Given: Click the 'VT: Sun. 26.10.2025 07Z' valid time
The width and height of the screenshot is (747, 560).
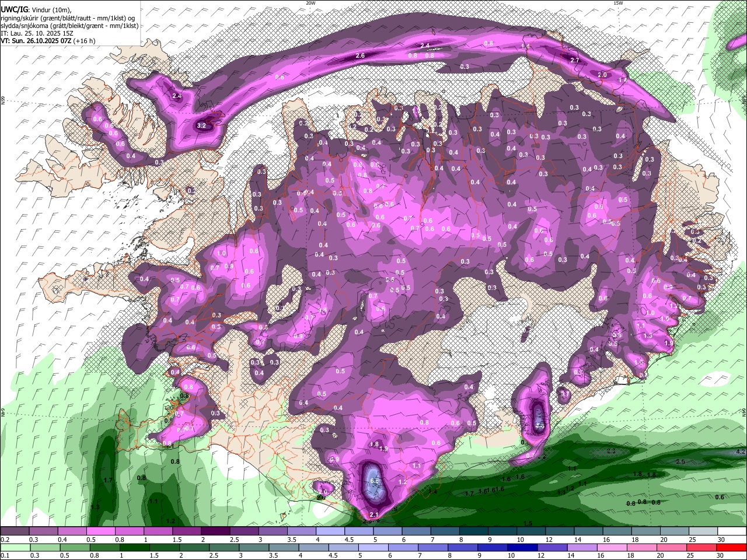Looking at the screenshot, I should [x=36, y=41].
